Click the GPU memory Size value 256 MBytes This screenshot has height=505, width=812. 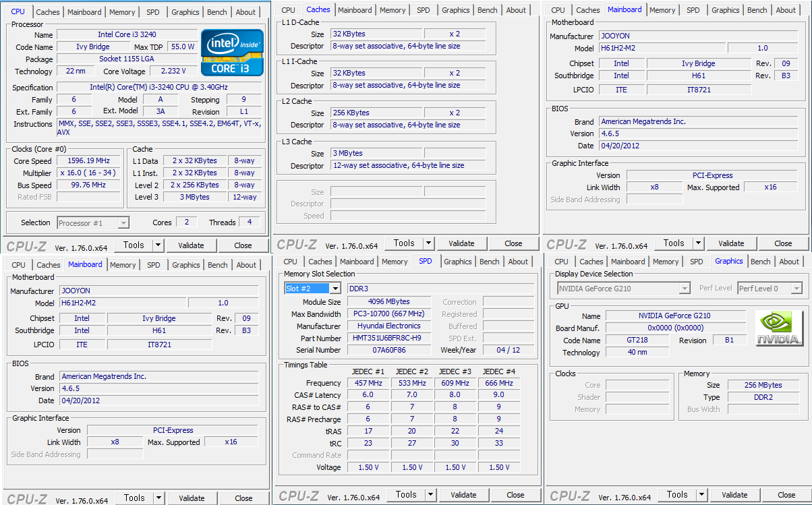click(764, 385)
